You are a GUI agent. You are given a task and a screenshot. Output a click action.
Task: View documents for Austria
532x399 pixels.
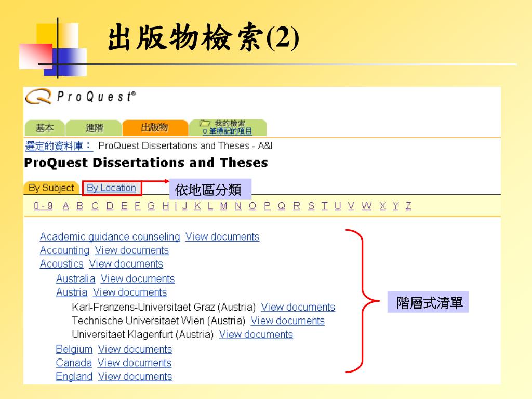click(130, 292)
